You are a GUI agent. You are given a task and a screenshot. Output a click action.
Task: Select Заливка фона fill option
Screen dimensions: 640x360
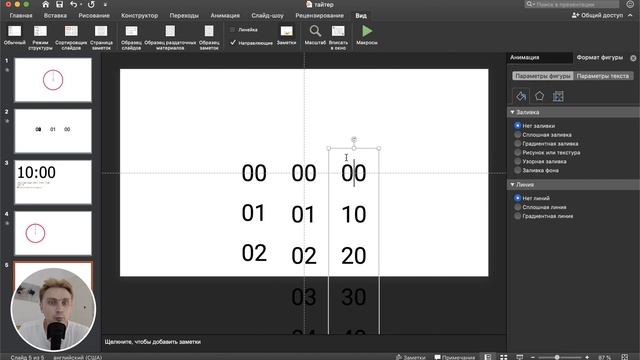(x=518, y=170)
